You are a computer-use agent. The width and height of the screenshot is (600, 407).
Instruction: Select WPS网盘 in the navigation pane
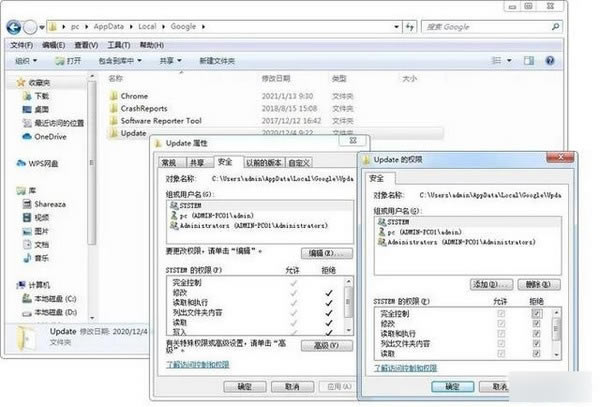pyautogui.click(x=38, y=164)
